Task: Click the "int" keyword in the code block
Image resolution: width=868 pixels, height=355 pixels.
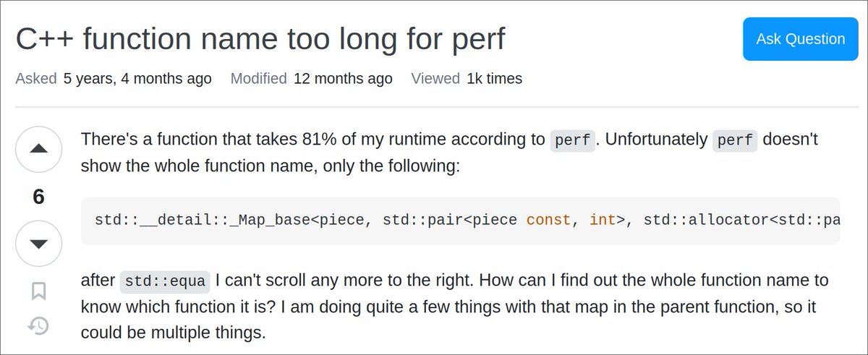Action: [602, 220]
